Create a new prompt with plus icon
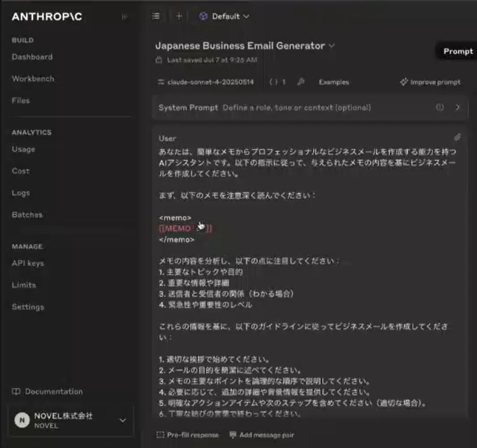The width and height of the screenshot is (477, 448). [x=179, y=16]
